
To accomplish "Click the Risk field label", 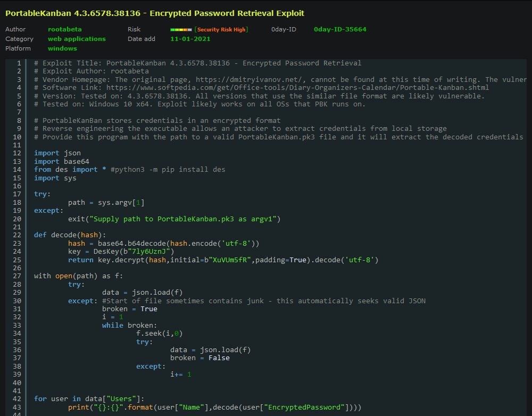I will click(134, 29).
